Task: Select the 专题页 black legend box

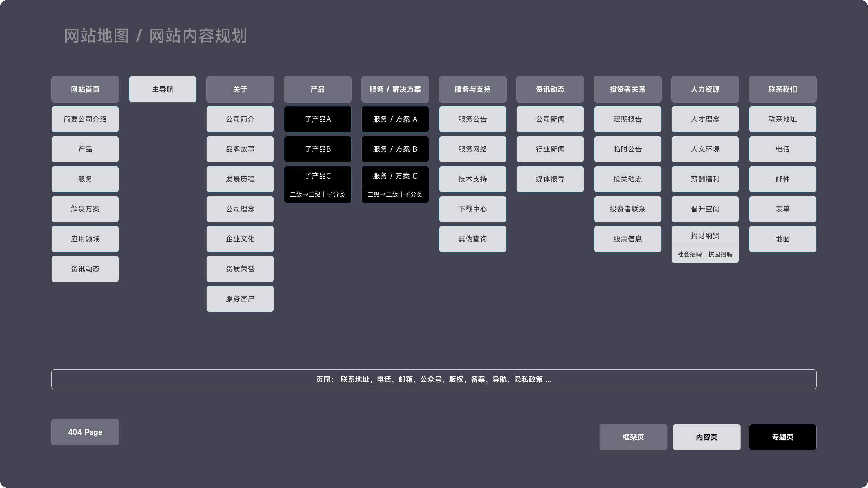Action: [782, 437]
